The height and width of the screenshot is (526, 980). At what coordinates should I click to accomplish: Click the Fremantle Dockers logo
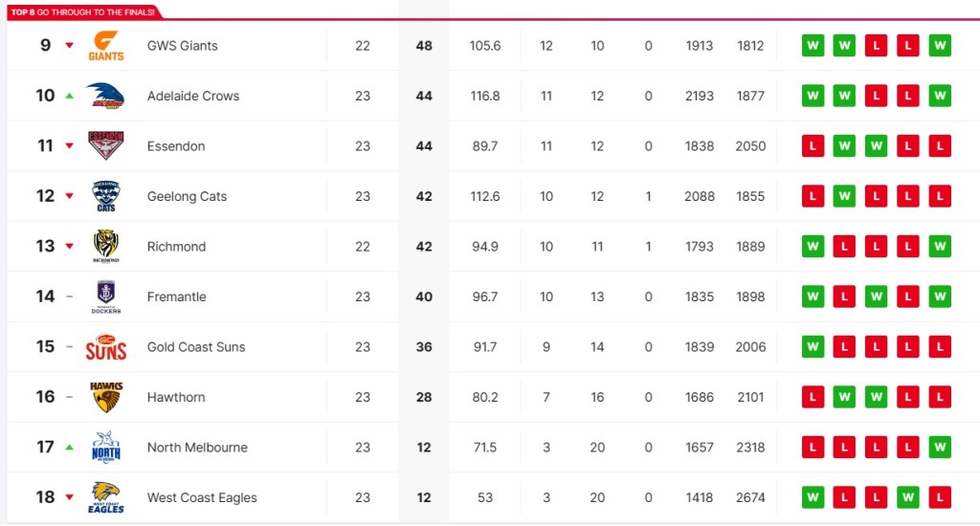pyautogui.click(x=105, y=296)
